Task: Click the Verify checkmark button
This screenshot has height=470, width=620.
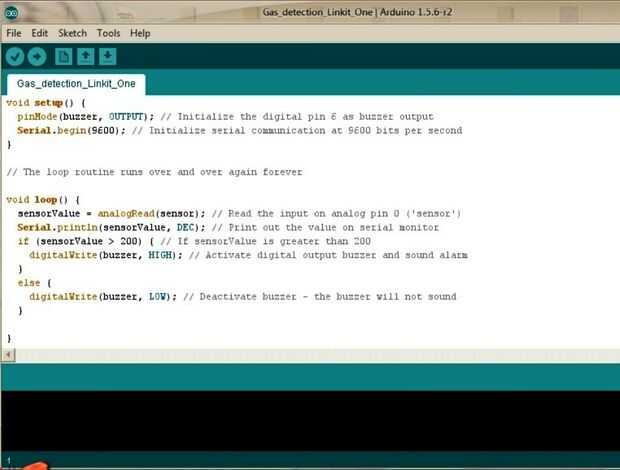Action: pos(15,57)
